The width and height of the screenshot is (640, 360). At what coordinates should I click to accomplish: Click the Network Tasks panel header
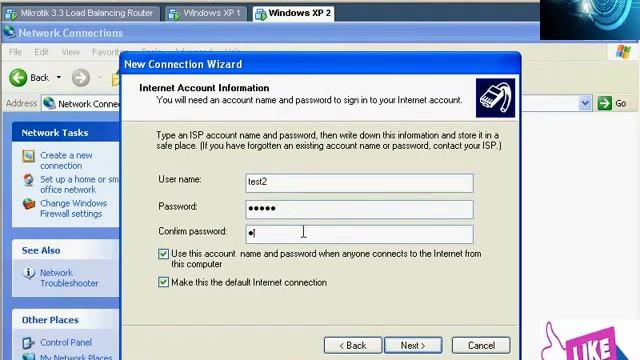[65, 132]
